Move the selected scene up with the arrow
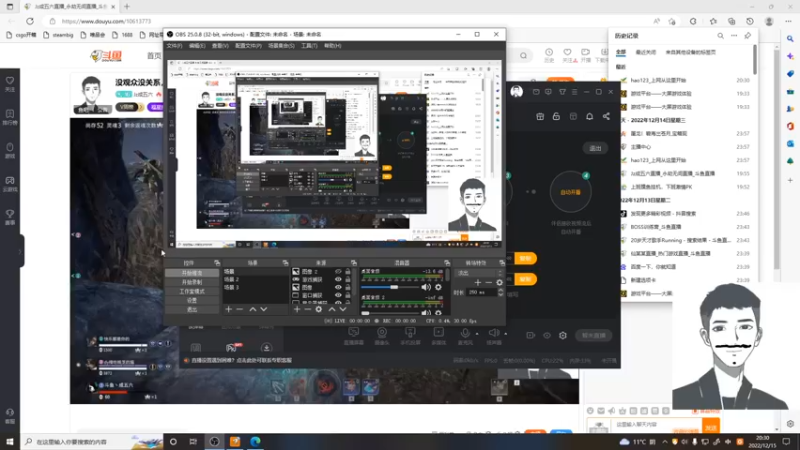The image size is (800, 450). (x=253, y=309)
